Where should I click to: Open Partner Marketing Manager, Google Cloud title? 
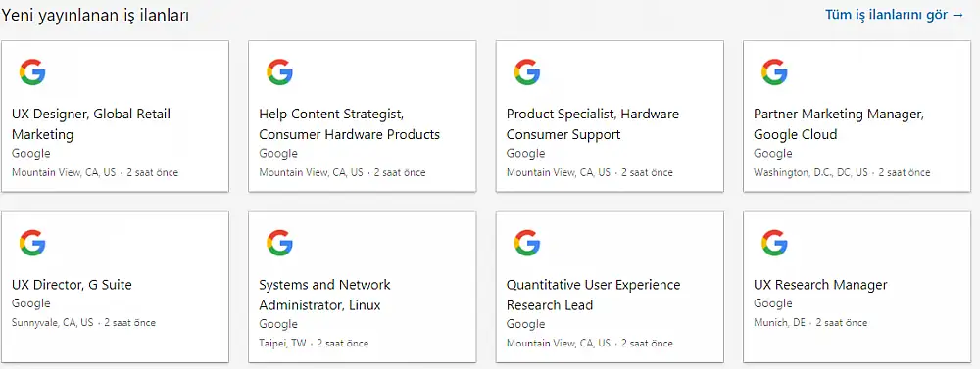click(x=839, y=124)
